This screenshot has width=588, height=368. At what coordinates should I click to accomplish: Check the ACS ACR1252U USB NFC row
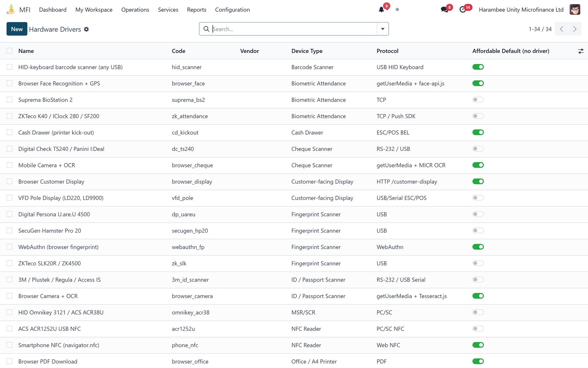[x=10, y=329]
